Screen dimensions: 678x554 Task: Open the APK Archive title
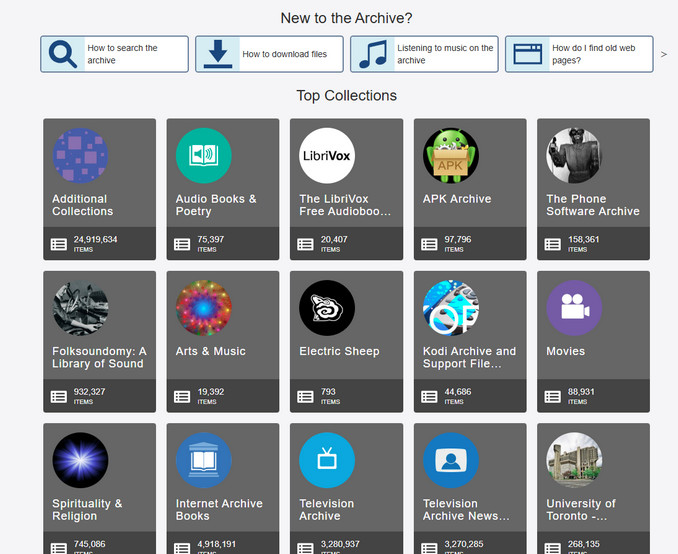[457, 199]
